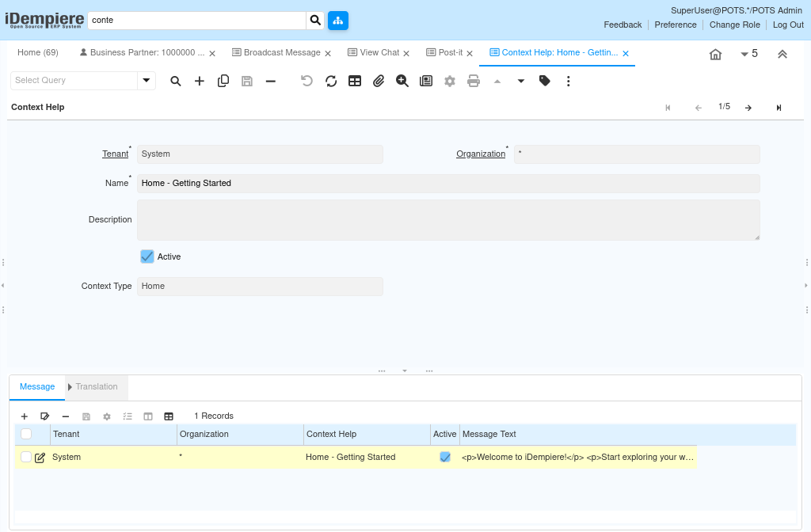Toggle detail grid view icon

pos(169,416)
